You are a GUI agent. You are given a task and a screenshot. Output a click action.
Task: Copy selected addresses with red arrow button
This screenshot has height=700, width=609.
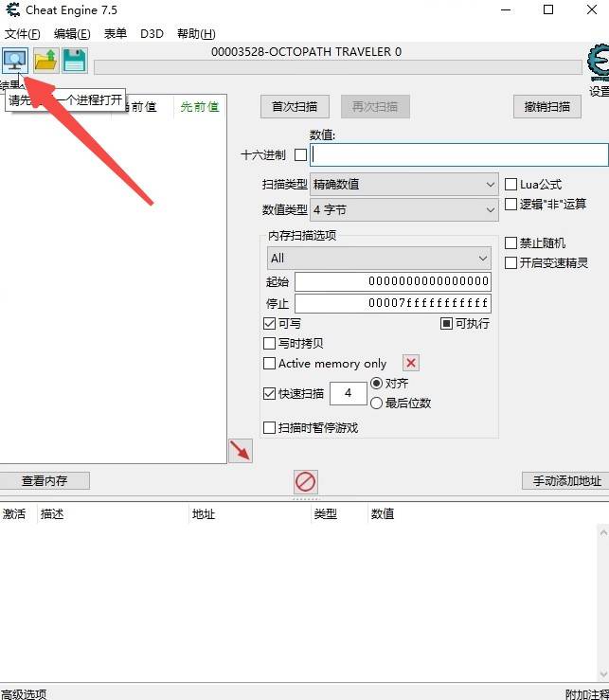[x=241, y=451]
